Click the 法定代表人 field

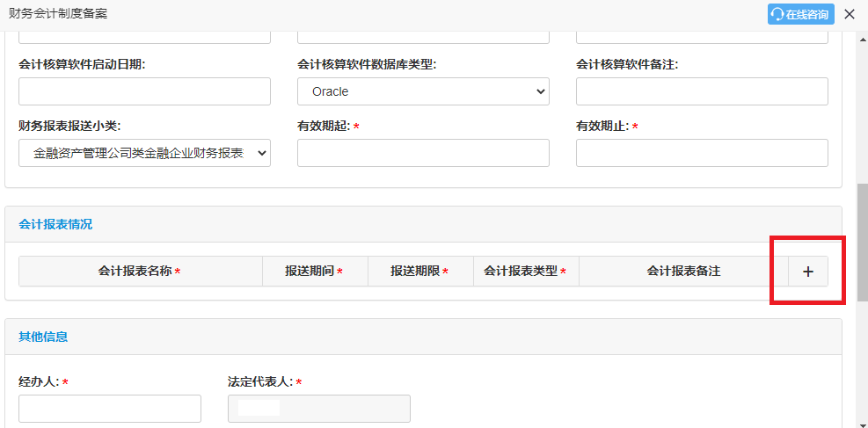(319, 409)
